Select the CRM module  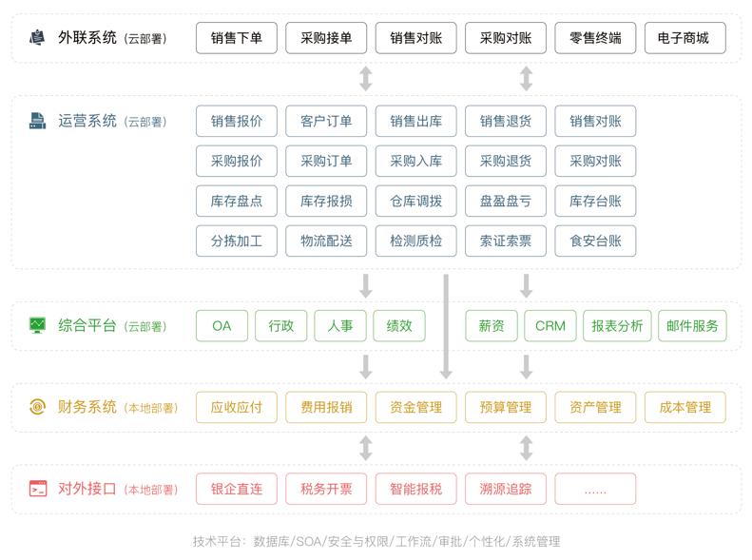550,325
